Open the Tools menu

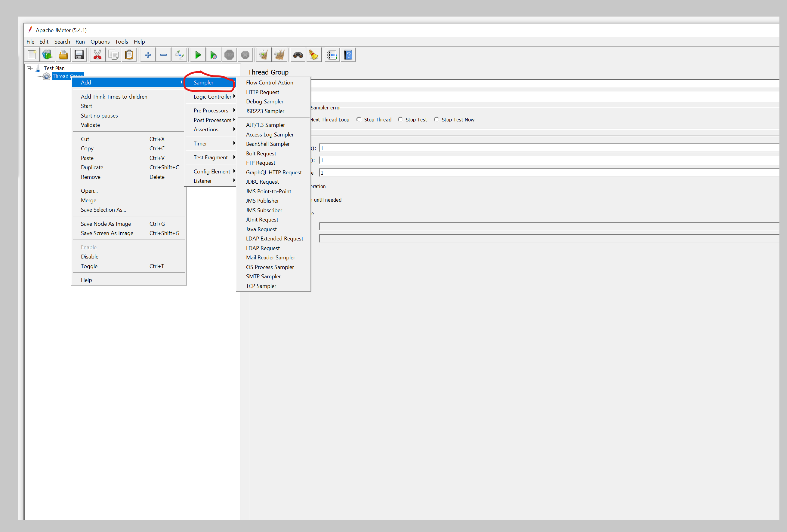(x=122, y=41)
